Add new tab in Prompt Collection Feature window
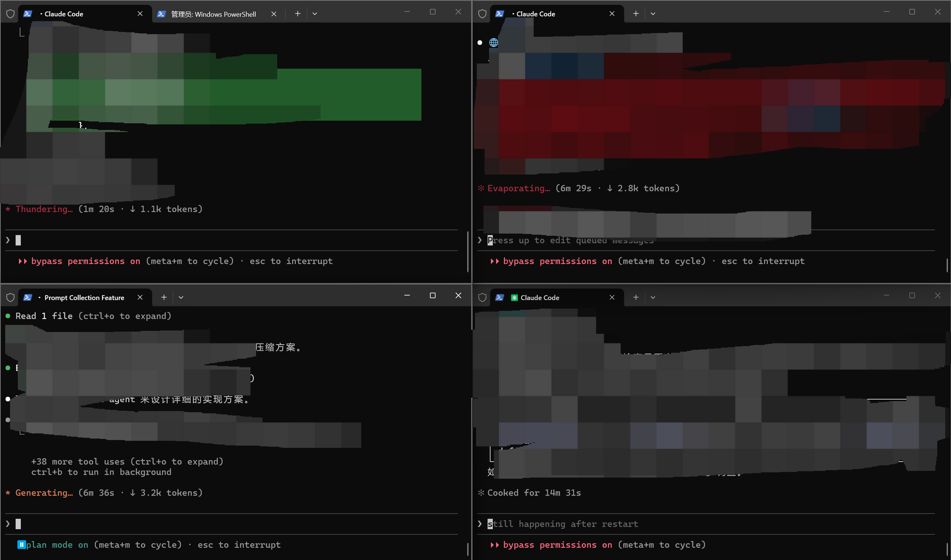Viewport: 951px width, 560px height. pyautogui.click(x=164, y=297)
